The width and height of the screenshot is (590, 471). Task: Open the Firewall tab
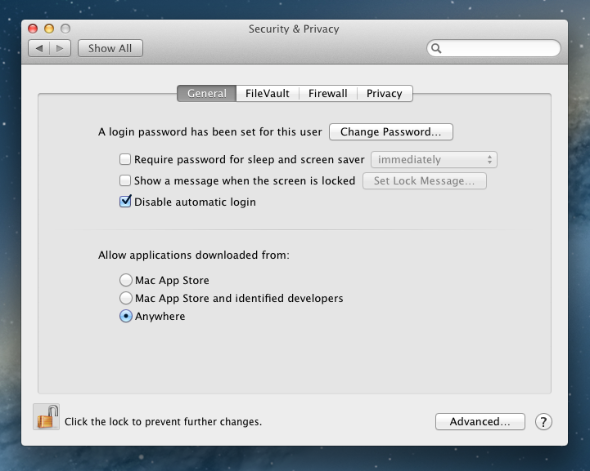tap(328, 93)
